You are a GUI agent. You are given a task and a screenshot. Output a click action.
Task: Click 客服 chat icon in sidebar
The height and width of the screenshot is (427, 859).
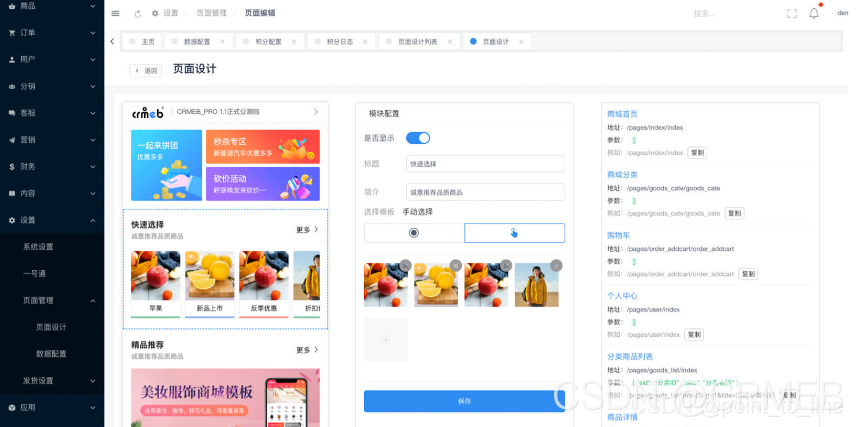pos(12,113)
